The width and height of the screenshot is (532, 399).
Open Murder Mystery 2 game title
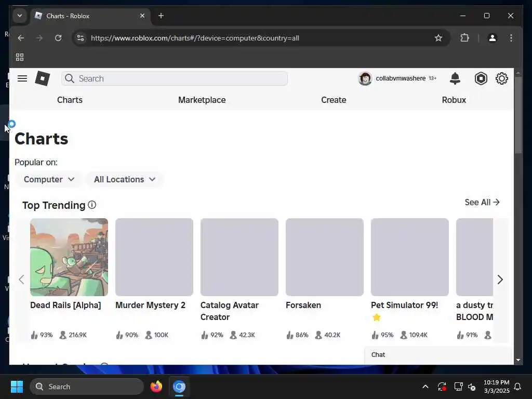[x=150, y=305]
